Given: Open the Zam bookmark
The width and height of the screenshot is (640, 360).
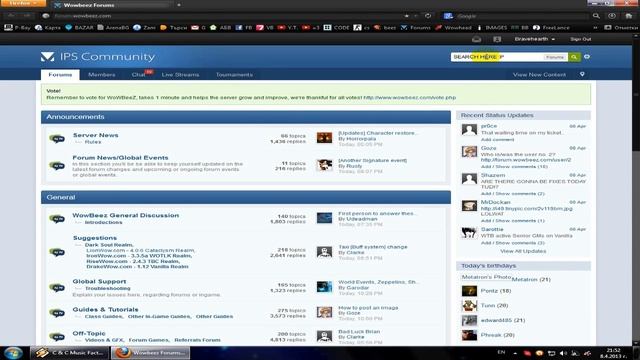Looking at the screenshot, I should [x=144, y=27].
